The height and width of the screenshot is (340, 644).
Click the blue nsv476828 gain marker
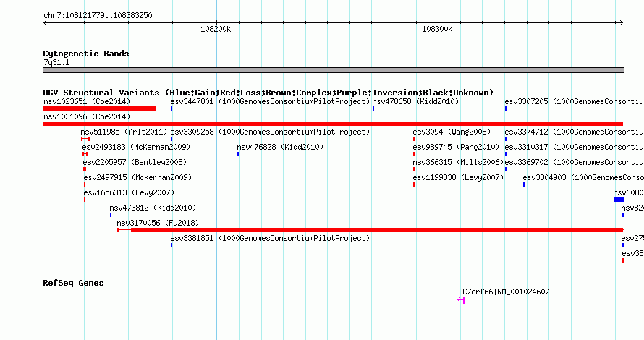click(238, 154)
